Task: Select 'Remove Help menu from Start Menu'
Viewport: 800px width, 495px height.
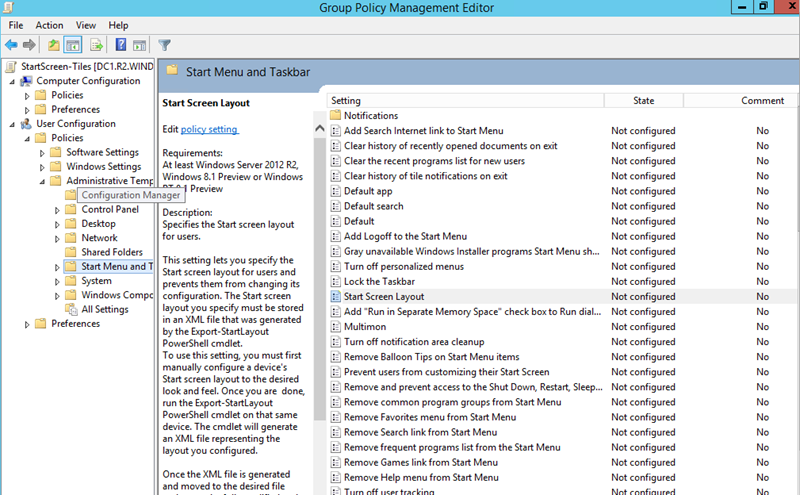Action: click(x=421, y=478)
